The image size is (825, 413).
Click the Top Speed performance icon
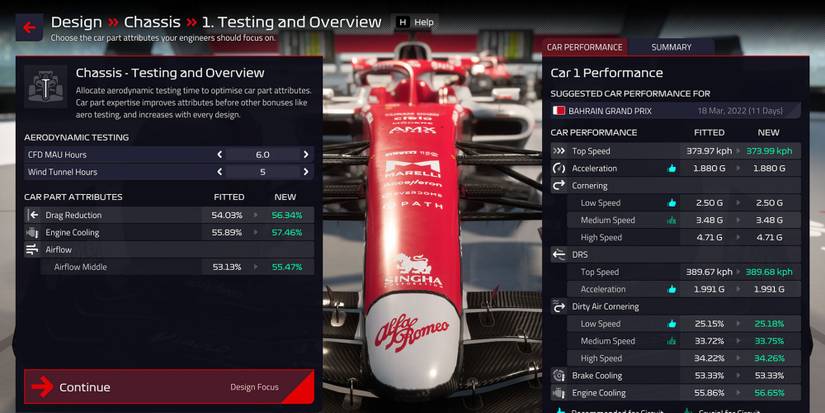(x=559, y=151)
